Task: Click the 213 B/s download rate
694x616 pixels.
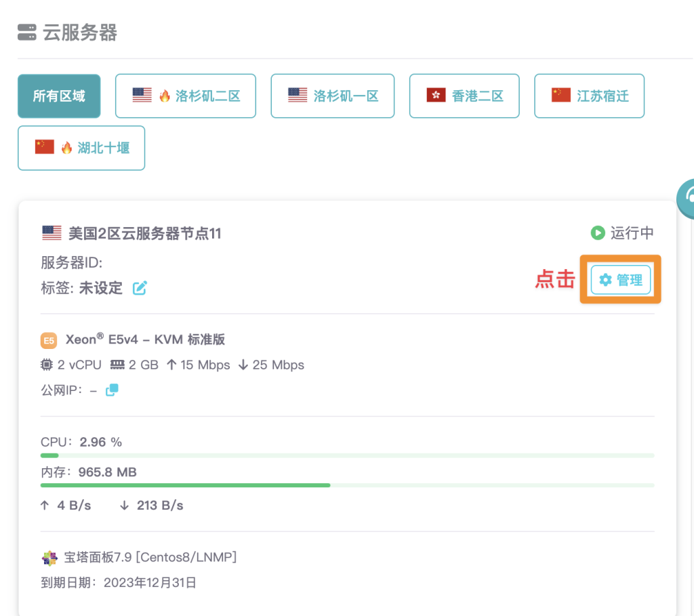Action: (x=160, y=506)
